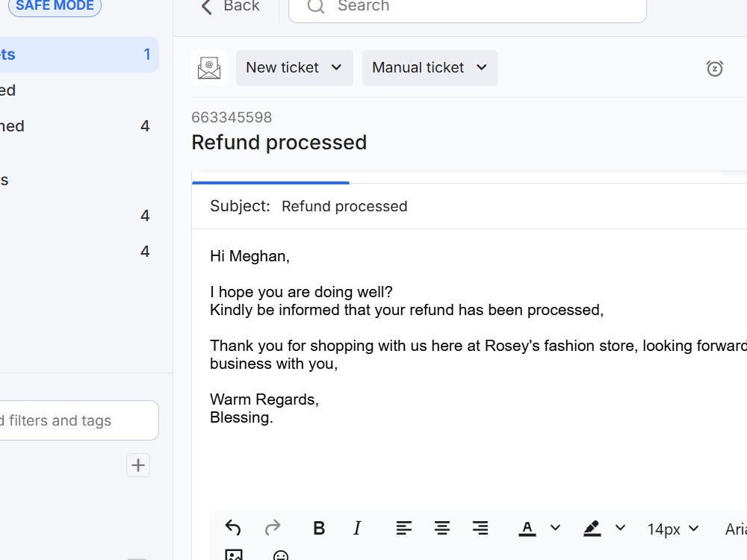747x560 pixels.
Task: Align text to the right
Action: (480, 528)
